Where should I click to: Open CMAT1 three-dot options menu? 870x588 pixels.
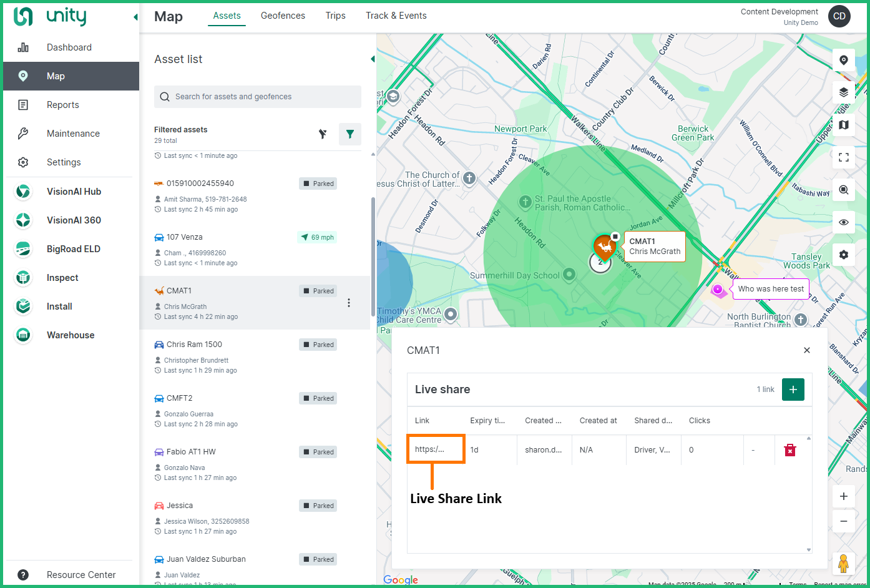349,303
